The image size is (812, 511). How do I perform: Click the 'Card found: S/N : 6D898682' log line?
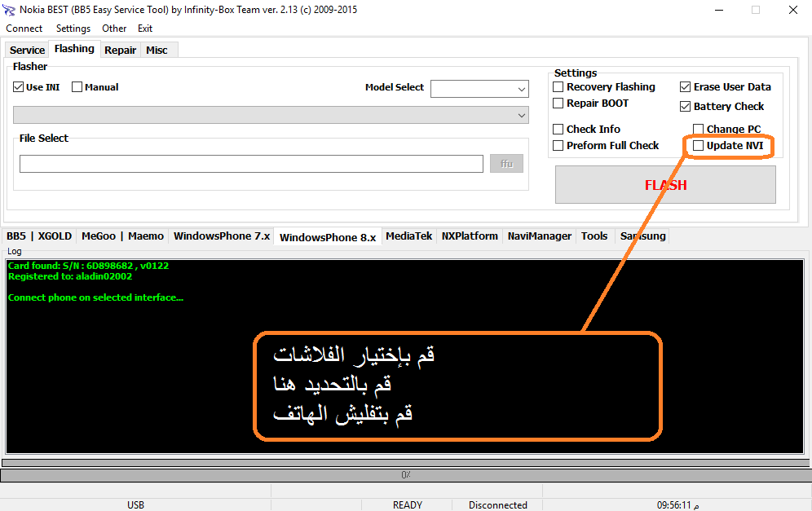(88, 266)
